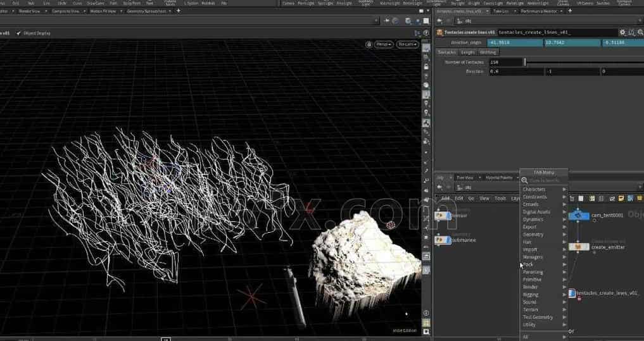This screenshot has height=341, width=644.
Task: Select the cam_tent0001 camera node
Action: click(579, 215)
